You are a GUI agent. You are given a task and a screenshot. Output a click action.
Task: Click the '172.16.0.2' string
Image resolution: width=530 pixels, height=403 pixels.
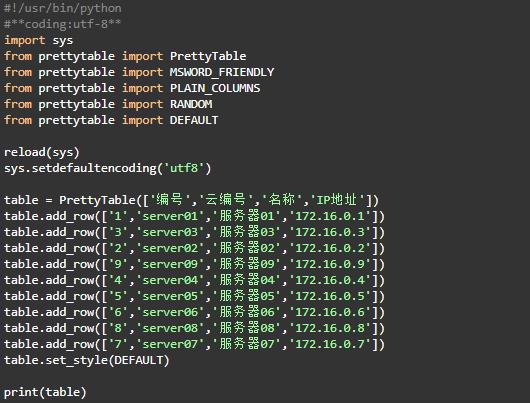pos(330,248)
